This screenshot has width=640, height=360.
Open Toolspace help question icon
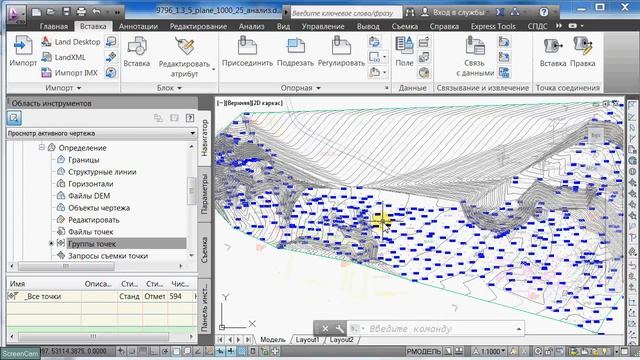click(x=190, y=118)
